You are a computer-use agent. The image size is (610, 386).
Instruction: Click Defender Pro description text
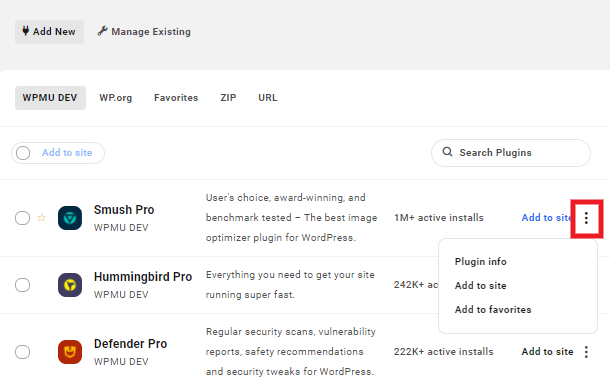(291, 351)
